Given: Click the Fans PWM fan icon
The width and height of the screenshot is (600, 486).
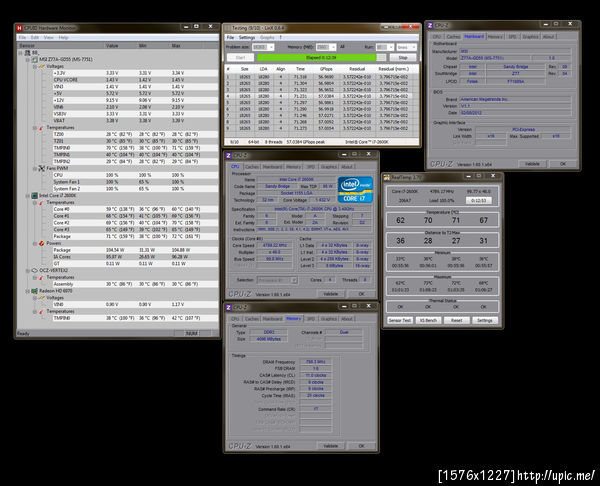Looking at the screenshot, I should 41,168.
